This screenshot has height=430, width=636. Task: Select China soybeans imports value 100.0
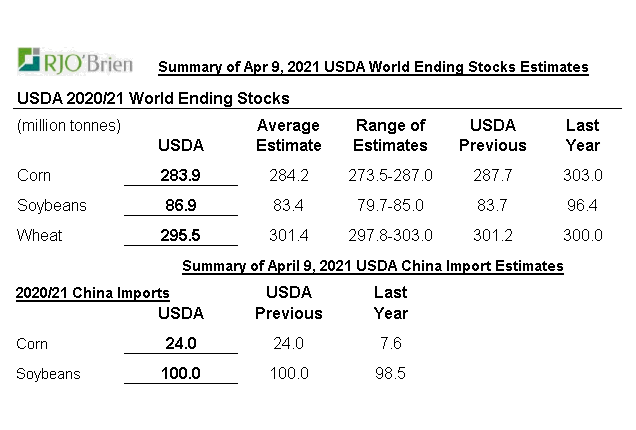pos(181,373)
